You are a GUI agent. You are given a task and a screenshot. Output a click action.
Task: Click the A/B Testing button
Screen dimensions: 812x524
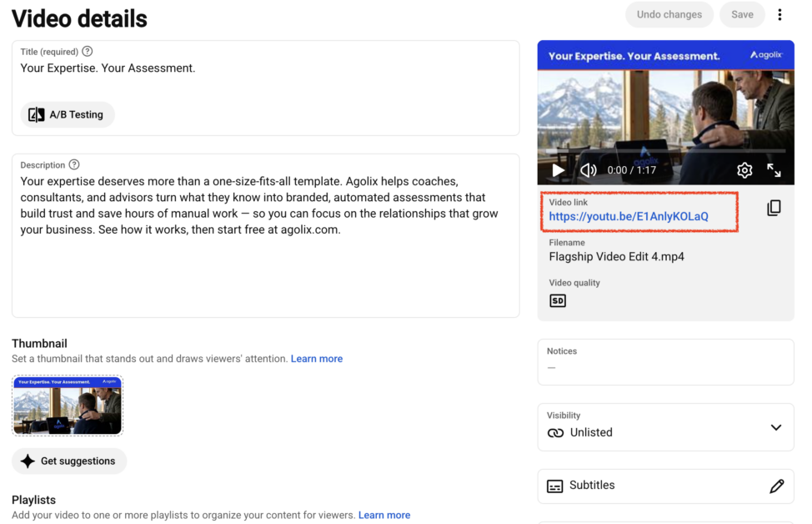(x=68, y=114)
